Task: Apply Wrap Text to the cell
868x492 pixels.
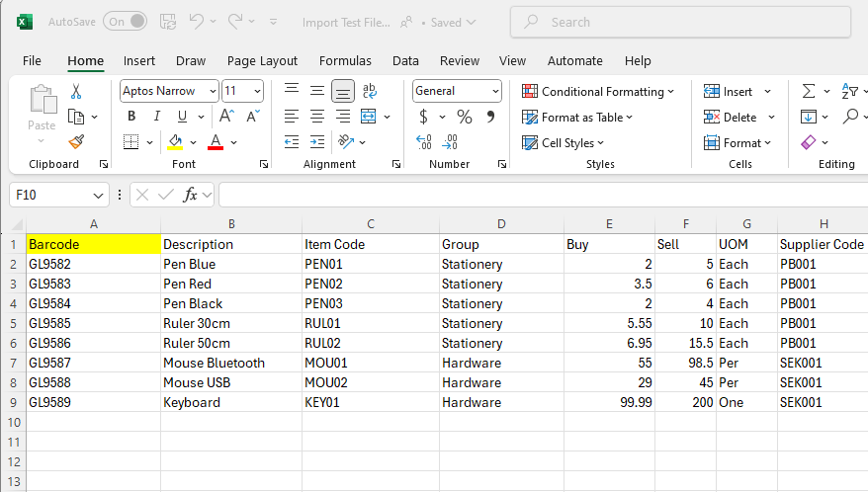Action: click(x=370, y=91)
